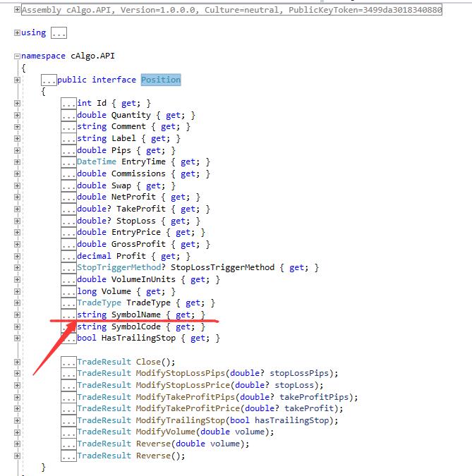472x476 pixels.
Task: Expand the plus beside StopLoss property
Action: pos(18,221)
